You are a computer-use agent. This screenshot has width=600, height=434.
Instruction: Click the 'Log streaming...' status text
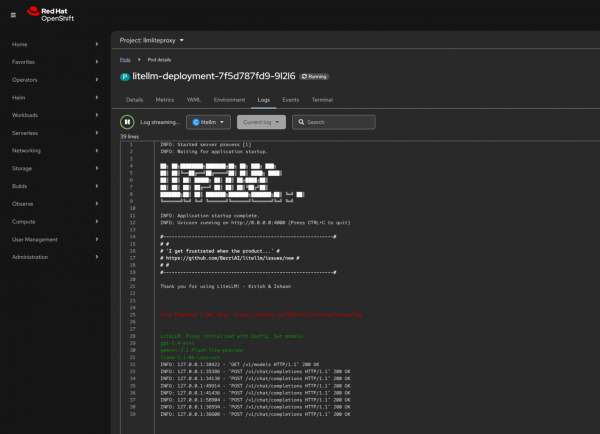pos(160,122)
